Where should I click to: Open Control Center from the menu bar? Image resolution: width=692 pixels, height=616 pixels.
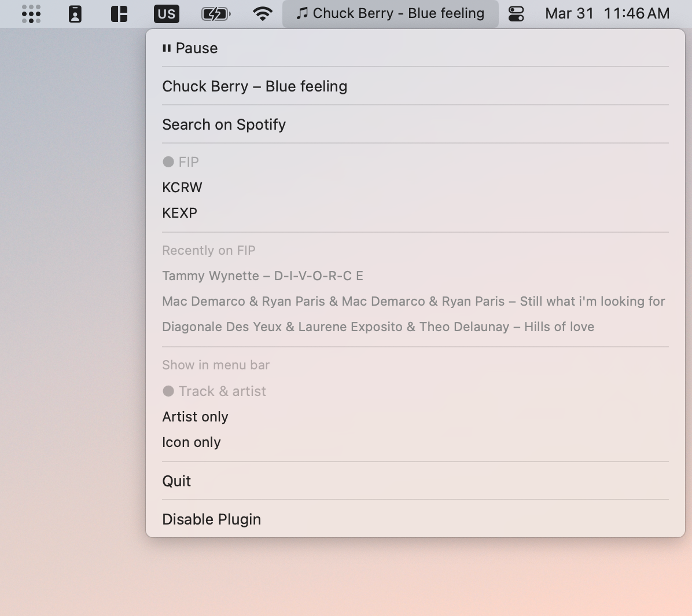(x=516, y=13)
